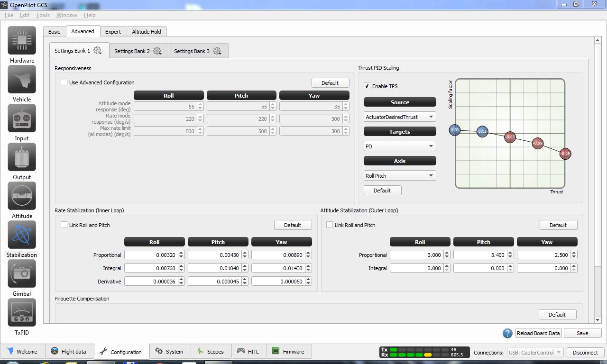Open the Flight data workspace

pyautogui.click(x=69, y=352)
